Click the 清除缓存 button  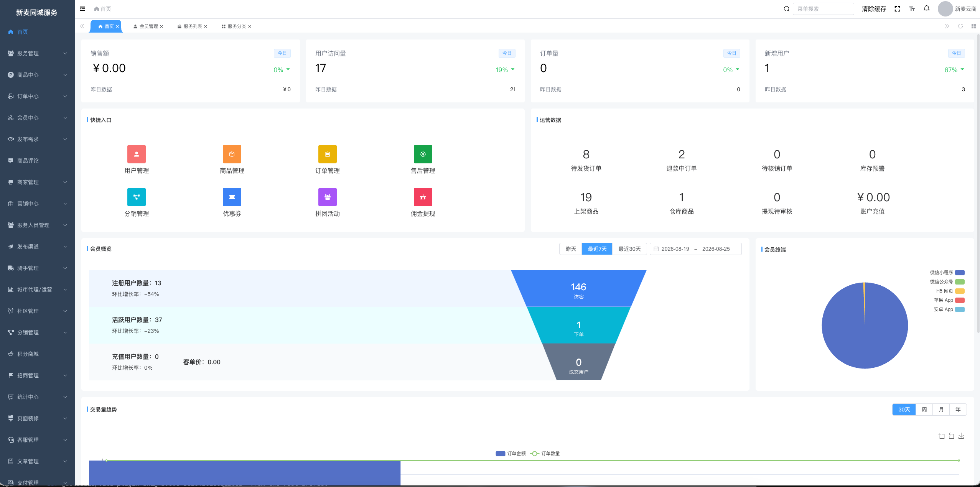point(874,9)
